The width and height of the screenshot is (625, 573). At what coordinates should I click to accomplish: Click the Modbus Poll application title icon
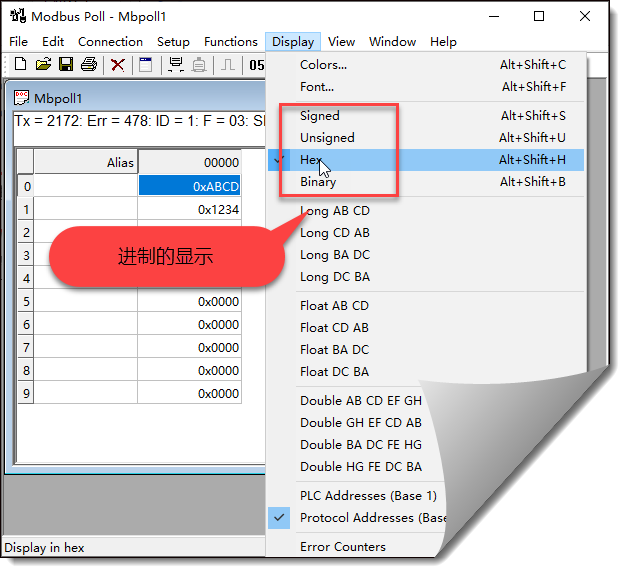pos(18,16)
